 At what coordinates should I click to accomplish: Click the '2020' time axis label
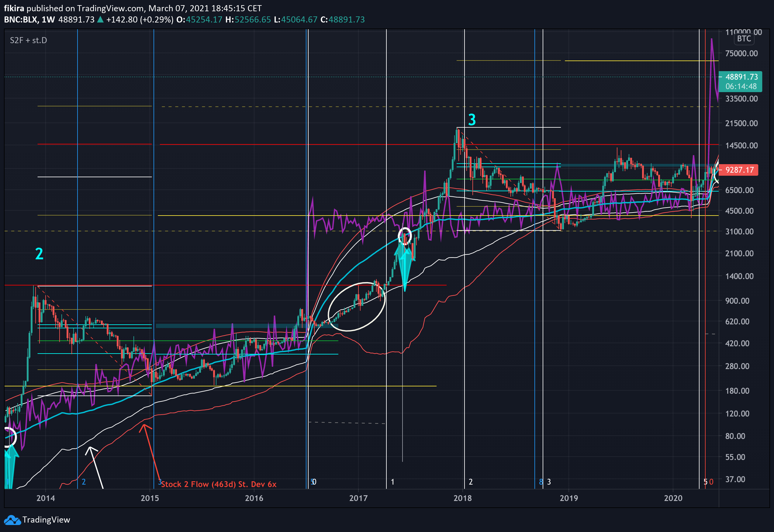coord(673,498)
